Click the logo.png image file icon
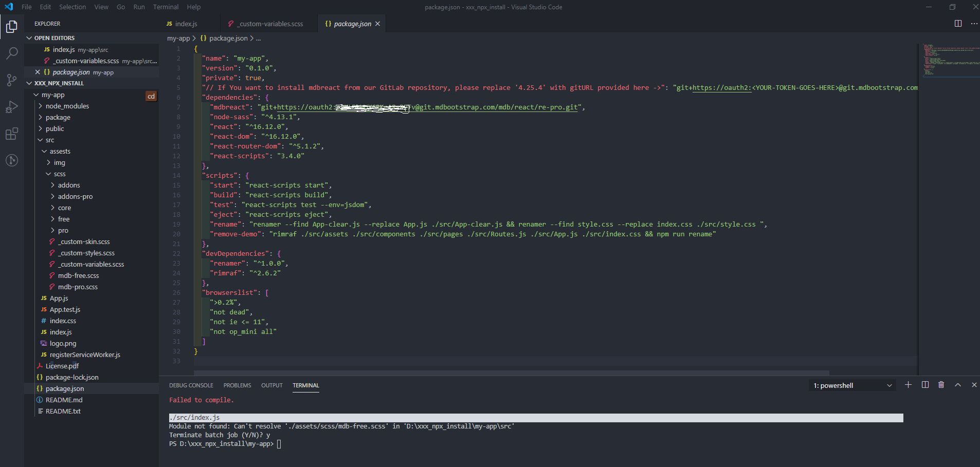Image resolution: width=980 pixels, height=467 pixels. [x=44, y=343]
